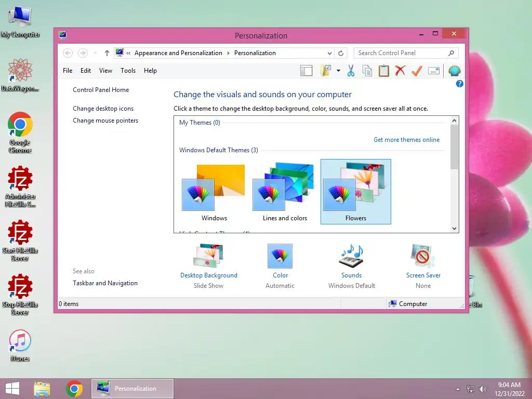Click Get more themes online link

coord(406,140)
